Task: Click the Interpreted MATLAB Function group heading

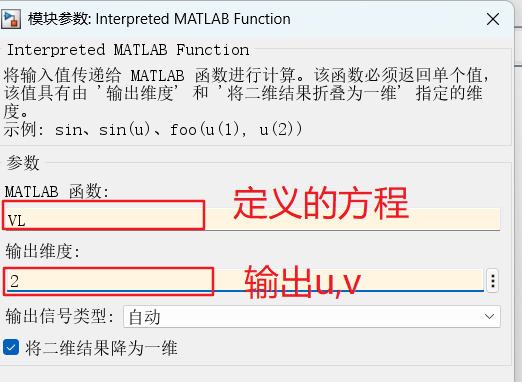Action: (x=128, y=50)
